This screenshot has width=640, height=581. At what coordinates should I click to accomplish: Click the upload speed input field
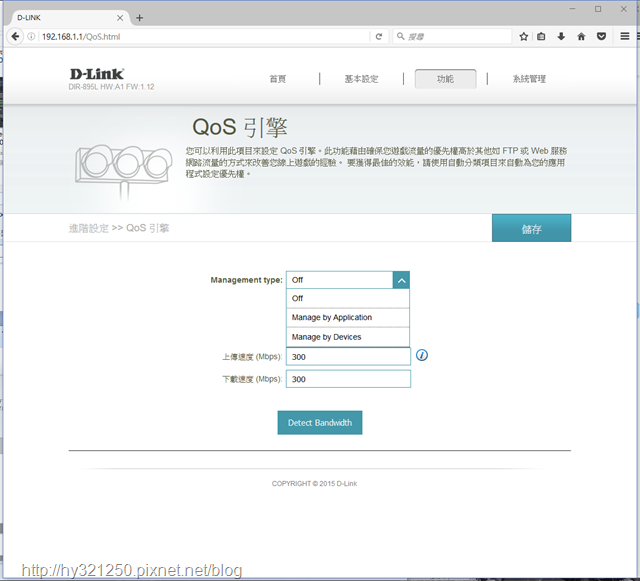pyautogui.click(x=348, y=357)
